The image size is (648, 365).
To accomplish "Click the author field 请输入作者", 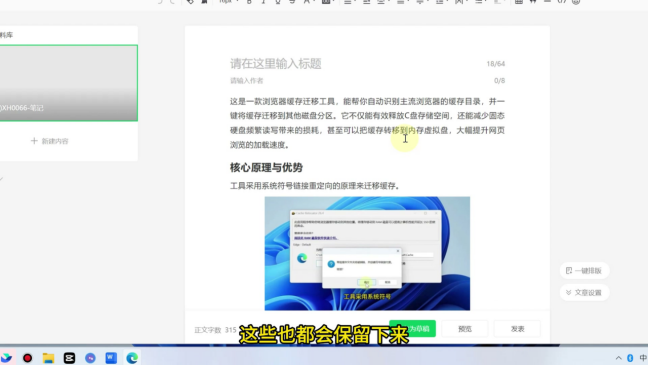I will coord(247,81).
